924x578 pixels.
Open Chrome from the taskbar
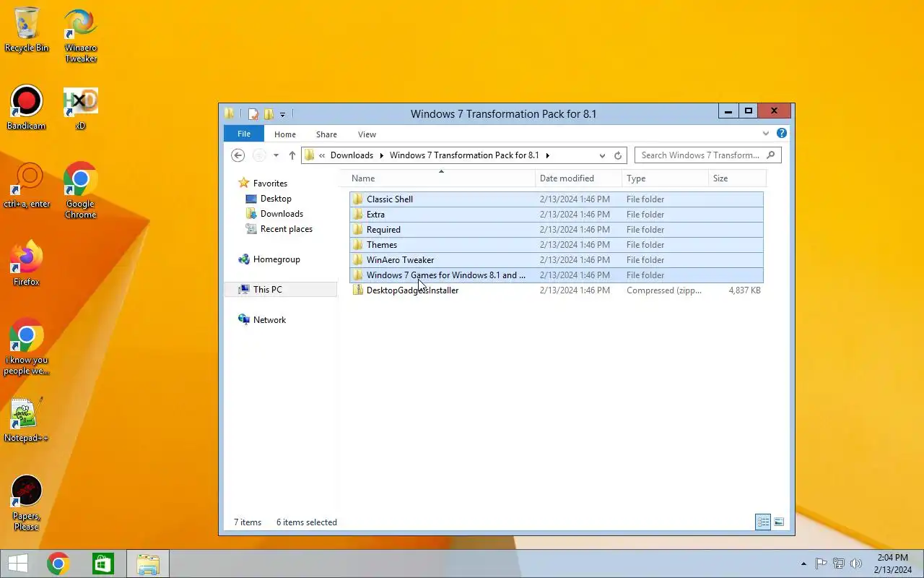[x=58, y=564]
